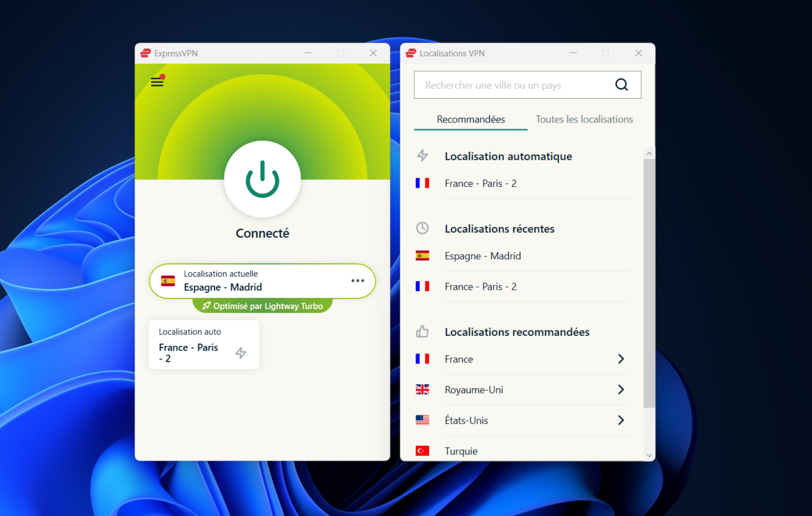The width and height of the screenshot is (812, 516).
Task: Click the Localisation automatique heading
Action: [508, 156]
